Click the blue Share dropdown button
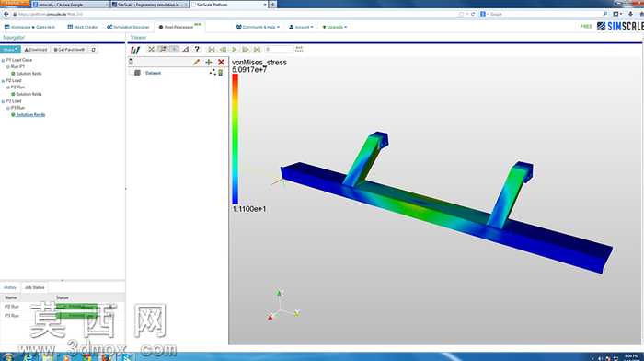Viewport: 644px width, 361px height. 10,50
